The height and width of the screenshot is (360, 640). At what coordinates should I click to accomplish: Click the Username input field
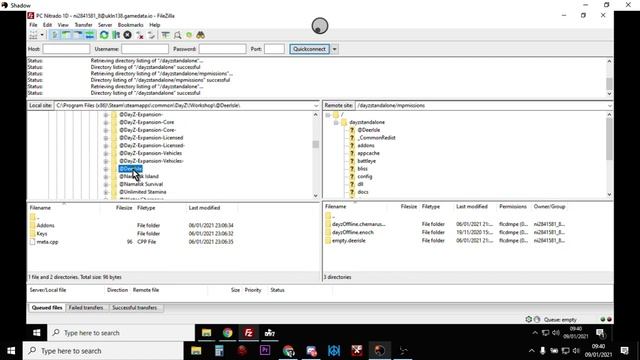[x=145, y=49]
